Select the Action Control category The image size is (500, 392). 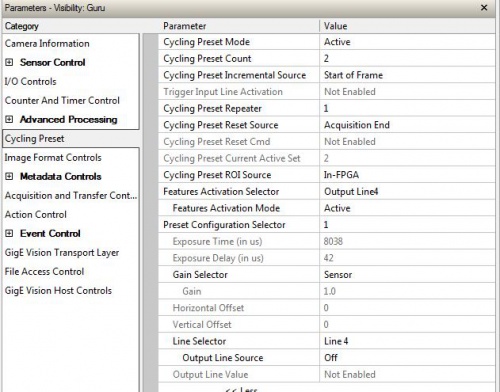(36, 214)
